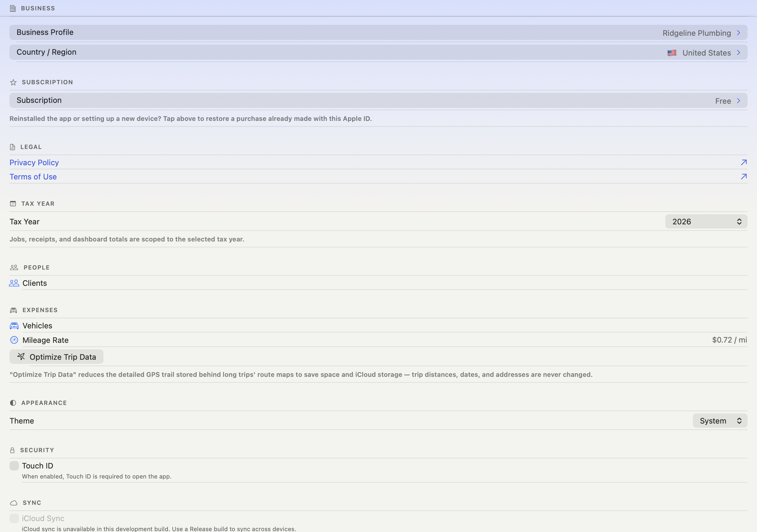Open the Privacy Policy link
757x532 pixels.
34,163
